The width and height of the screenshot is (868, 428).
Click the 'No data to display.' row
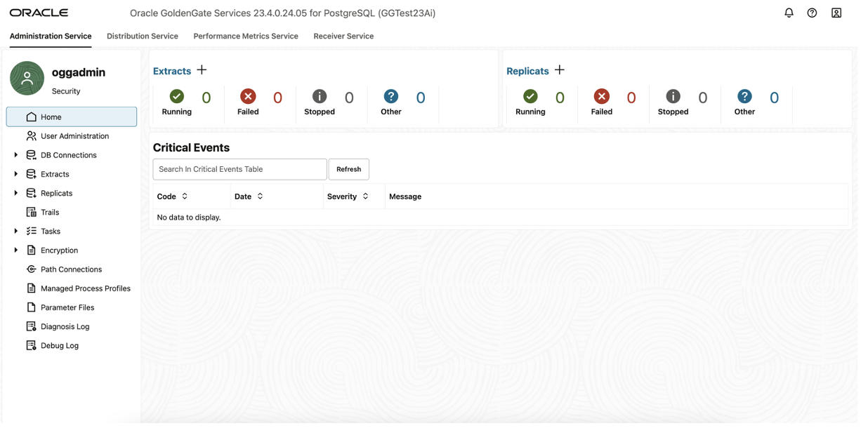point(500,218)
